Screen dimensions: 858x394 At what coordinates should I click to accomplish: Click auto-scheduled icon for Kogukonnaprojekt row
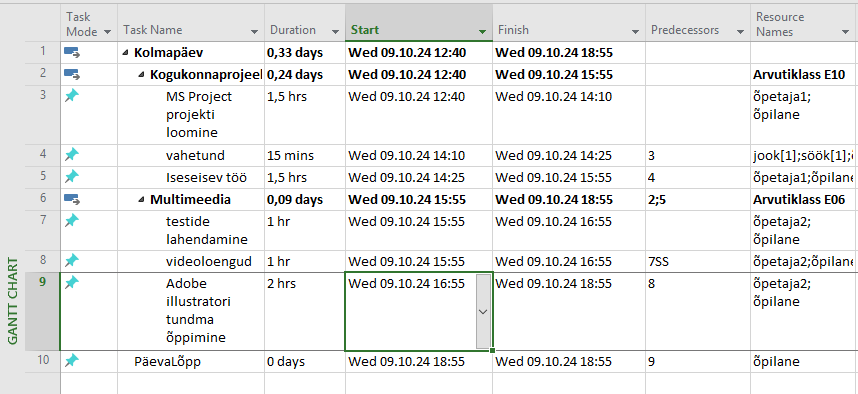coord(72,74)
